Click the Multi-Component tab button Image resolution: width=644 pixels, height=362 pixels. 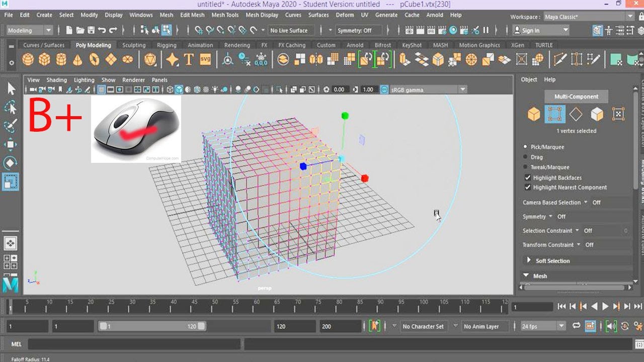[x=576, y=96]
